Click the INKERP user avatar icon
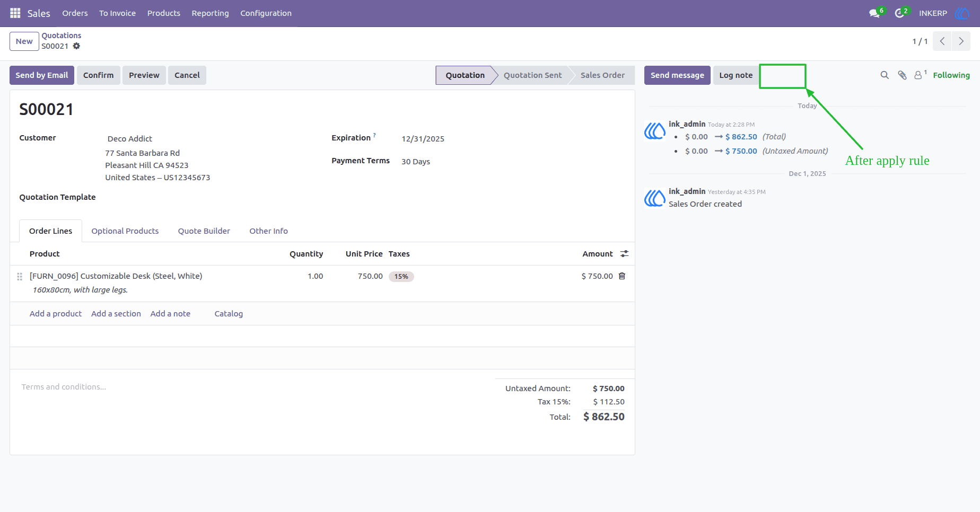 [x=961, y=13]
